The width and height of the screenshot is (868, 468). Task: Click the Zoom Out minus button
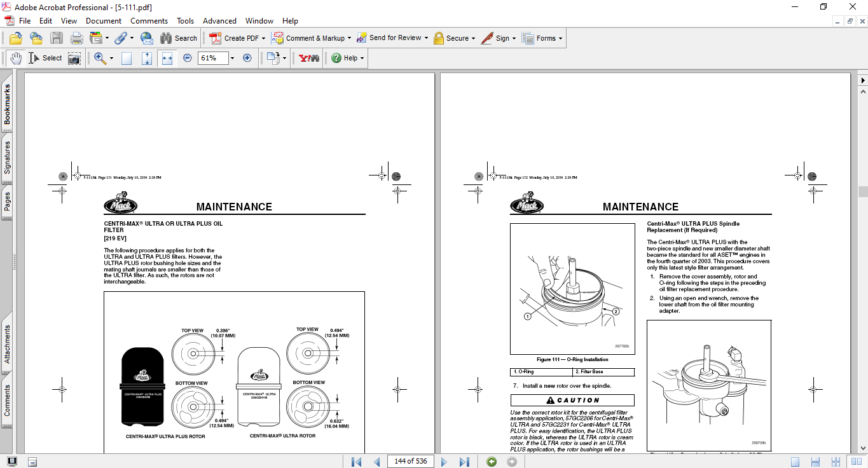pos(188,58)
